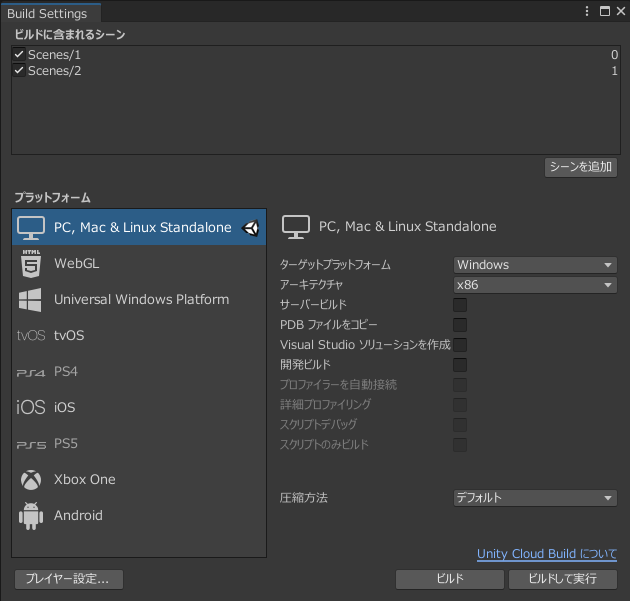
Task: Toggle the 詳細プロファイリング checkbox
Action: coord(460,405)
